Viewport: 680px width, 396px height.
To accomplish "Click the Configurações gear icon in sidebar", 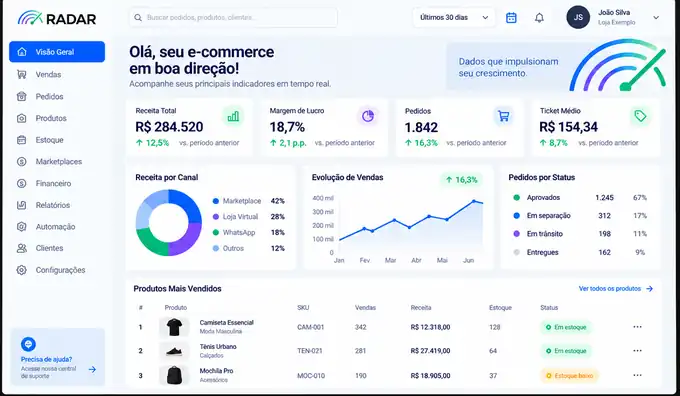I will (21, 270).
